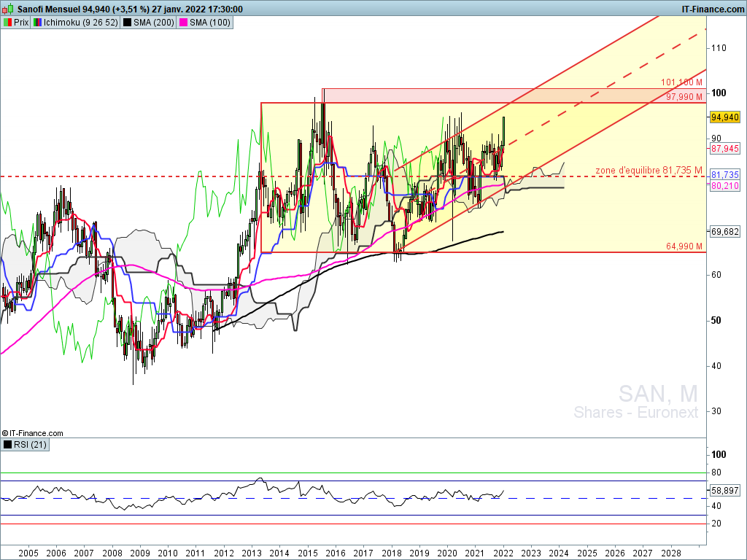Click the RSI (21) black swatch icon
The width and height of the screenshot is (747, 560).
(x=7, y=445)
